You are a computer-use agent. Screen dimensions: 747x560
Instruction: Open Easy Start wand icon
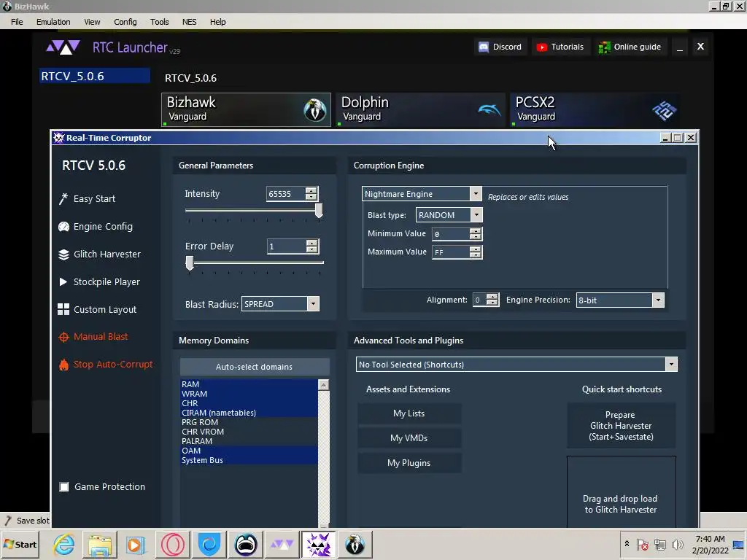click(x=63, y=198)
